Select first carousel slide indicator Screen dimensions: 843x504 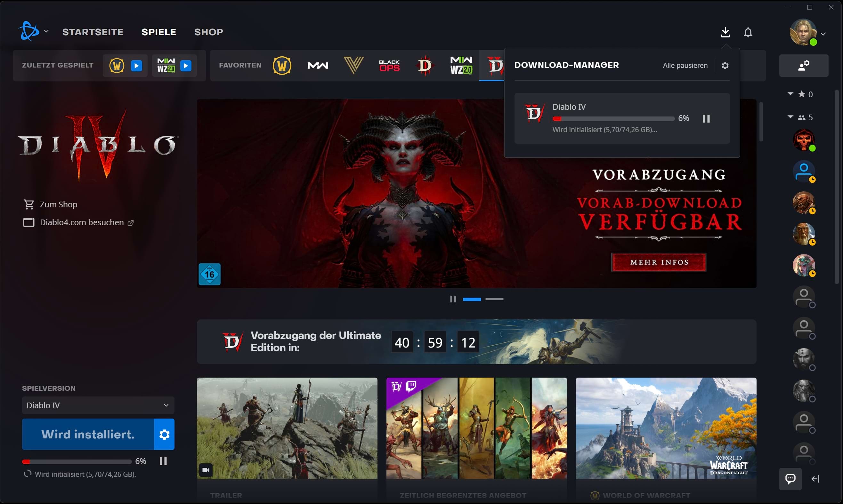[x=472, y=299]
